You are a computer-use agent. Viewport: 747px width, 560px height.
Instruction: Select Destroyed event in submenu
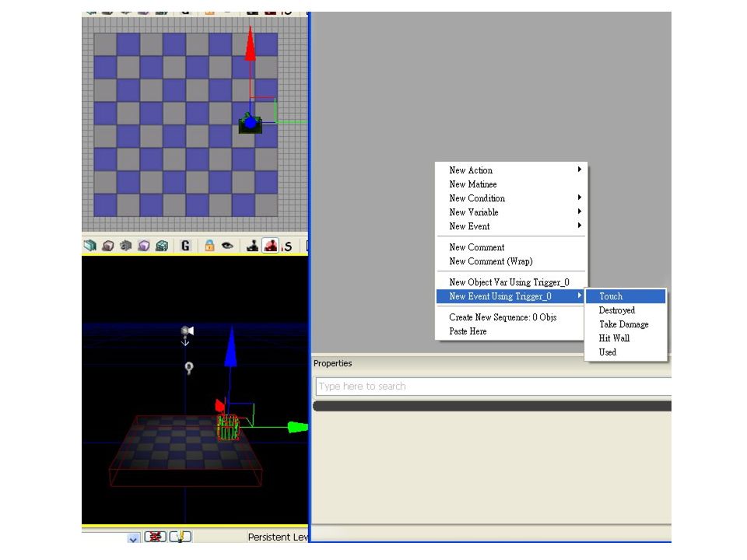[x=626, y=310]
